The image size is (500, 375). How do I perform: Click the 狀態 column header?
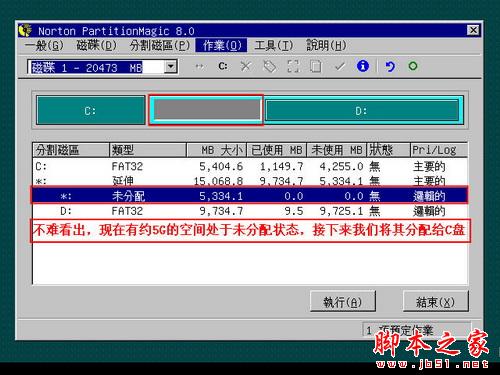tap(388, 150)
